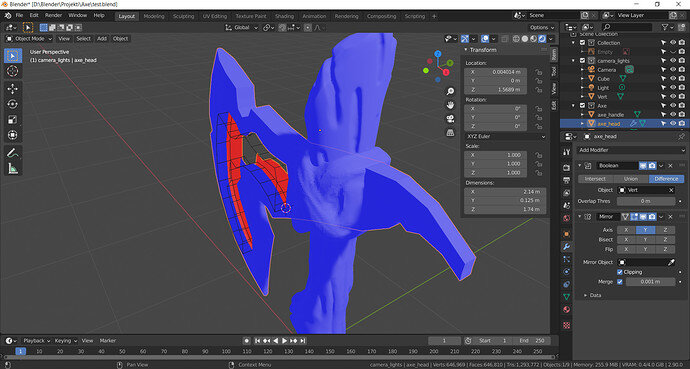Open the Object Mode dropdown

(29, 39)
